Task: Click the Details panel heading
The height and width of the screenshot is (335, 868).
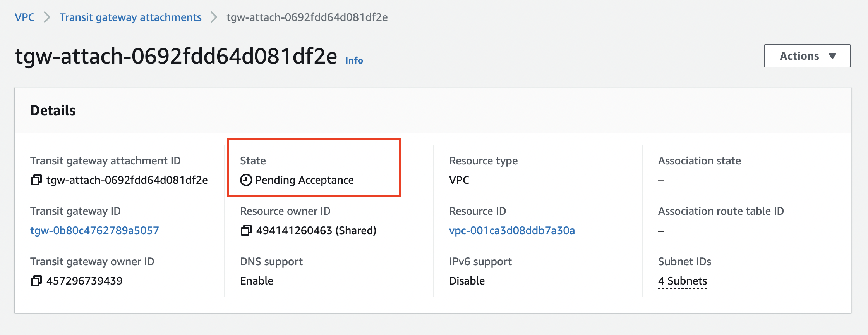Action: click(53, 111)
